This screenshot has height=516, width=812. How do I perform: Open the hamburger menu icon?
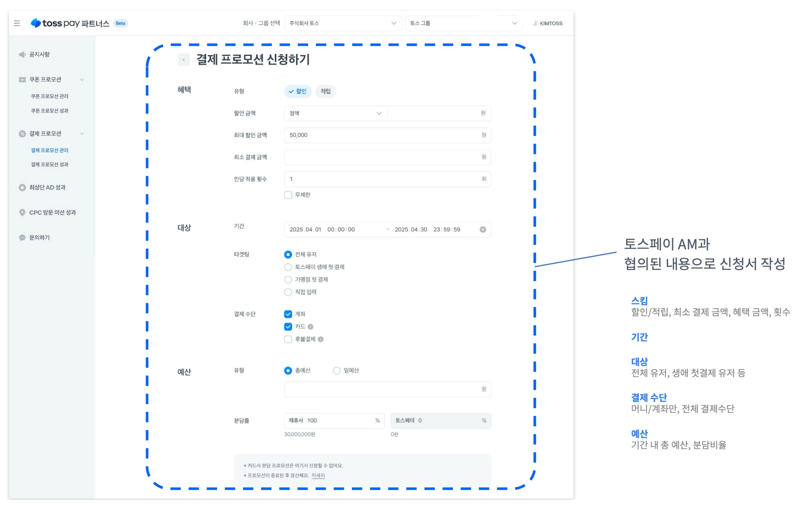point(17,23)
